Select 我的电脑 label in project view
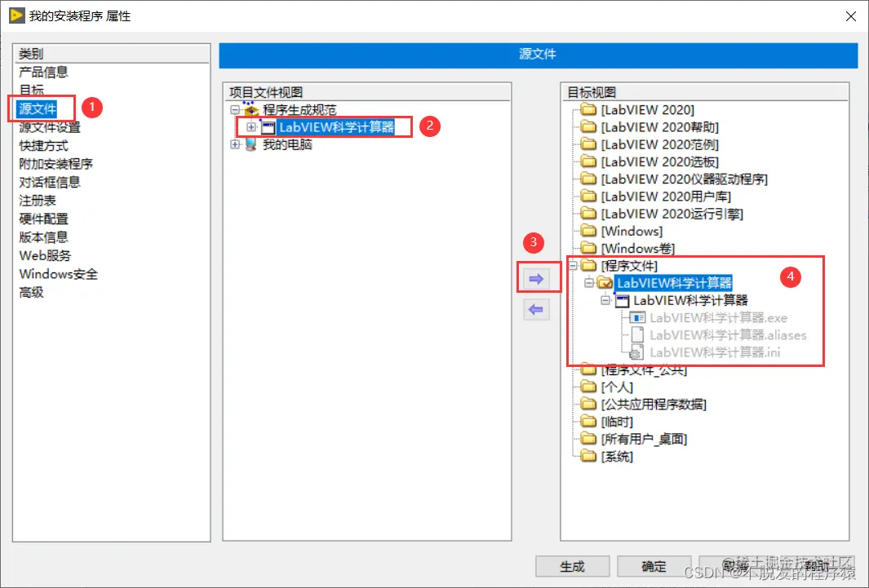This screenshot has width=869, height=588. click(x=287, y=144)
